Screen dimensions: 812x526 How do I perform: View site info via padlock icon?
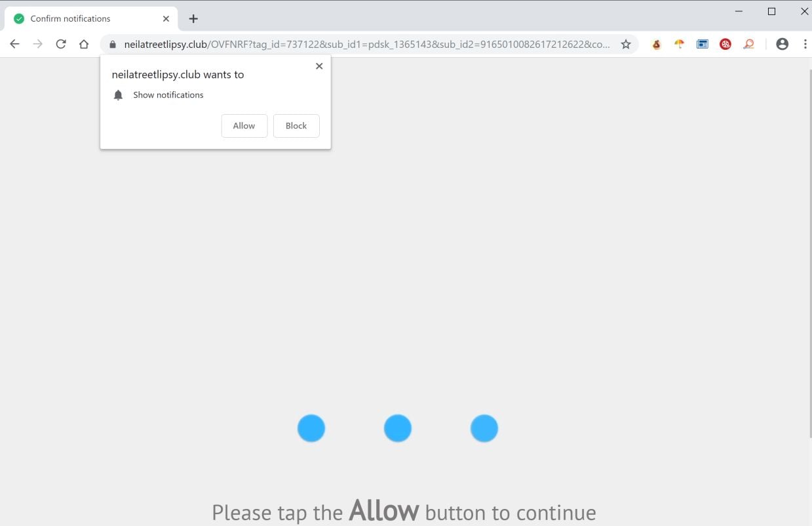tap(112, 45)
